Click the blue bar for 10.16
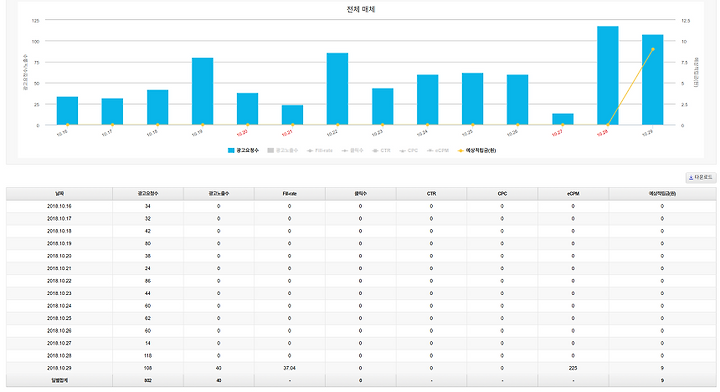This screenshot has height=392, width=720. point(68,111)
